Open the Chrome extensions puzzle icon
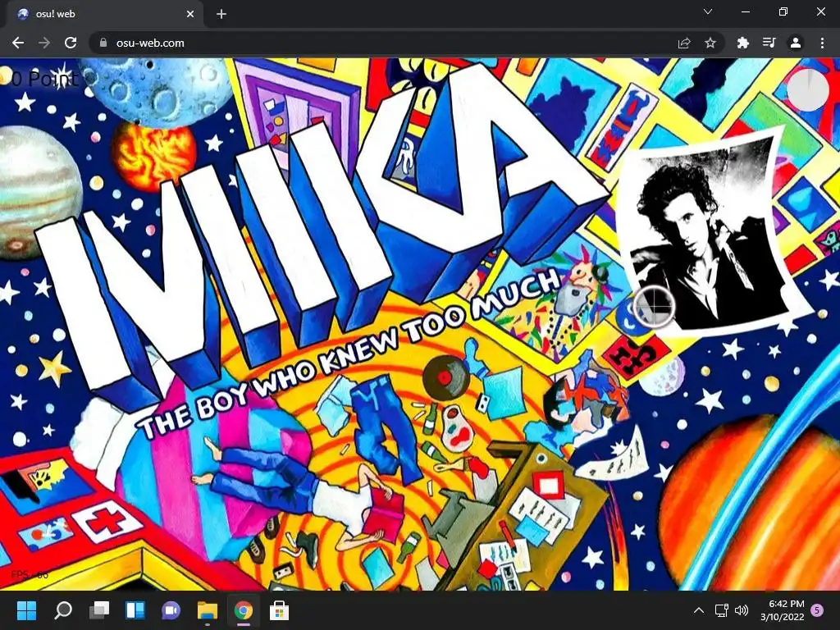Image resolution: width=840 pixels, height=630 pixels. point(742,43)
